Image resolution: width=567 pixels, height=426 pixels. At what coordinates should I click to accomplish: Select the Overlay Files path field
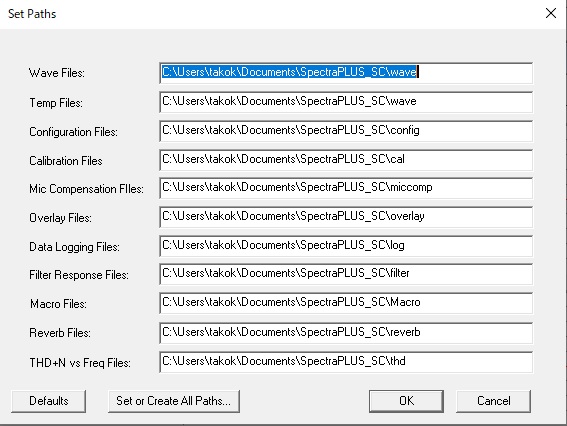click(346, 217)
